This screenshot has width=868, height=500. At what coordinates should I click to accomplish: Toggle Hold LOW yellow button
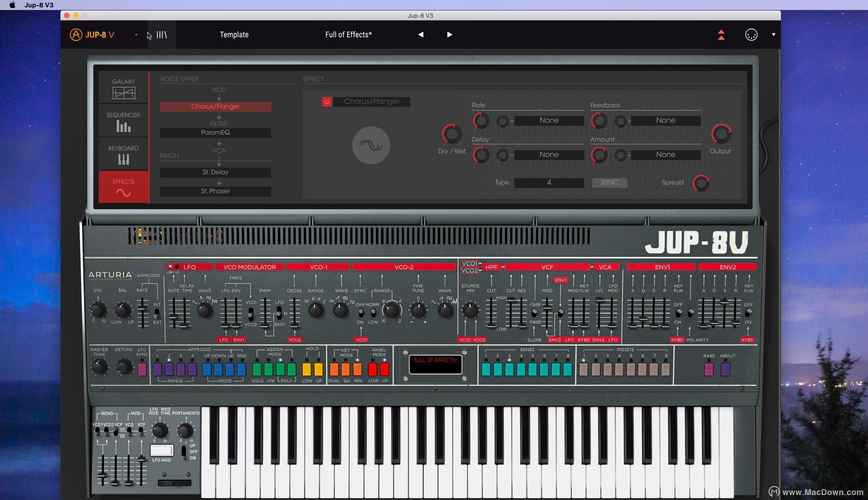307,370
